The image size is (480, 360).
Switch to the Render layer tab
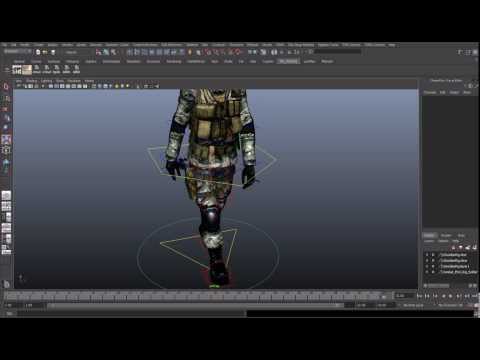click(x=446, y=235)
